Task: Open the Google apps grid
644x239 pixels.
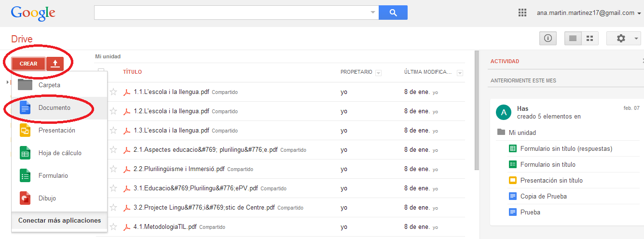Action: pyautogui.click(x=522, y=13)
